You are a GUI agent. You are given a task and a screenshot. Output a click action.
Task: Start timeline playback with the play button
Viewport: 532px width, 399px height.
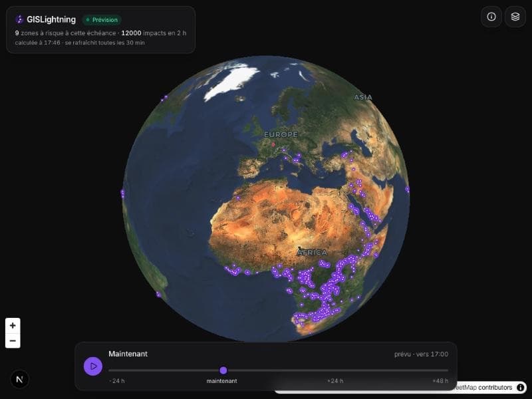coord(93,366)
